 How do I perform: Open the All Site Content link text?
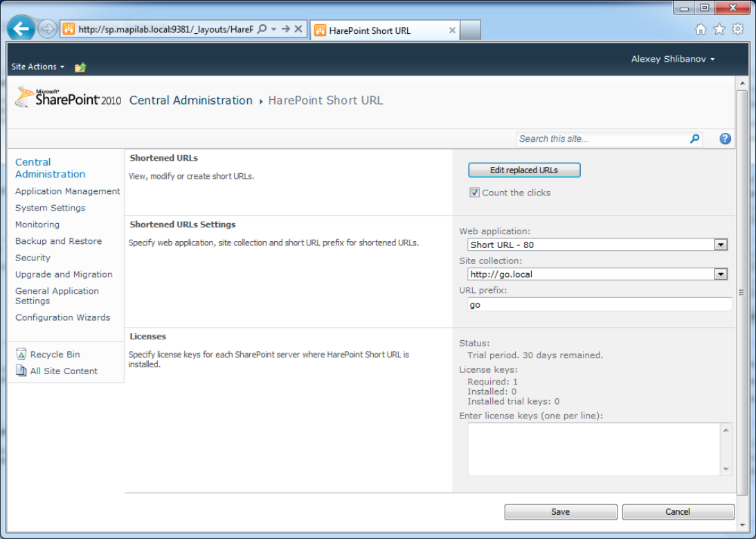pos(64,371)
